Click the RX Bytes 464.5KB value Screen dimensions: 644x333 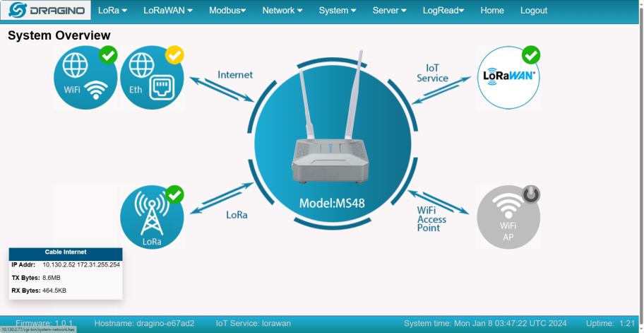[54, 291]
